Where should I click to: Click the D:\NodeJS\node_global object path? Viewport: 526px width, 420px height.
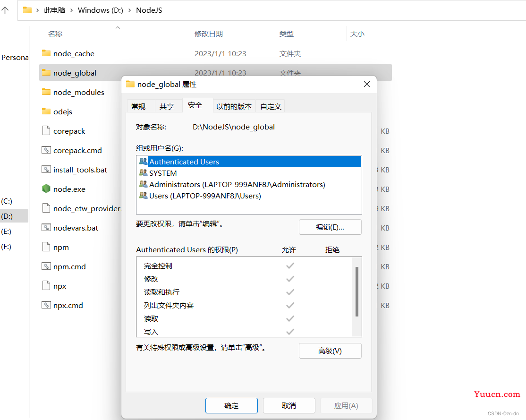[x=233, y=127]
